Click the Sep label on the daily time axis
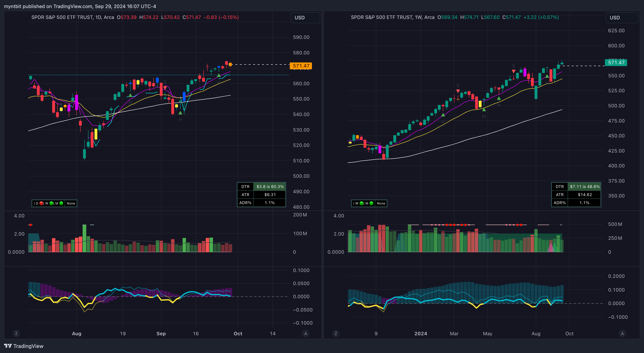The width and height of the screenshot is (644, 353). [x=161, y=333]
